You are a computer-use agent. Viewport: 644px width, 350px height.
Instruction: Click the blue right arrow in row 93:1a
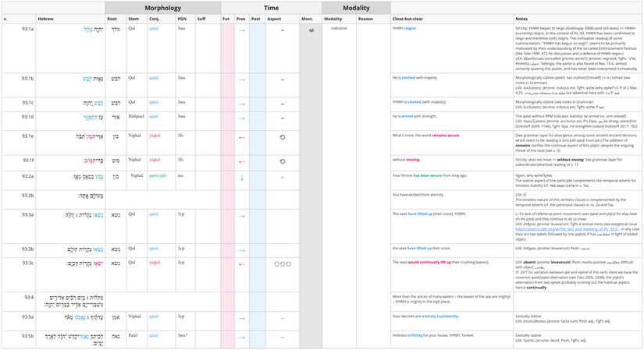coord(241,30)
